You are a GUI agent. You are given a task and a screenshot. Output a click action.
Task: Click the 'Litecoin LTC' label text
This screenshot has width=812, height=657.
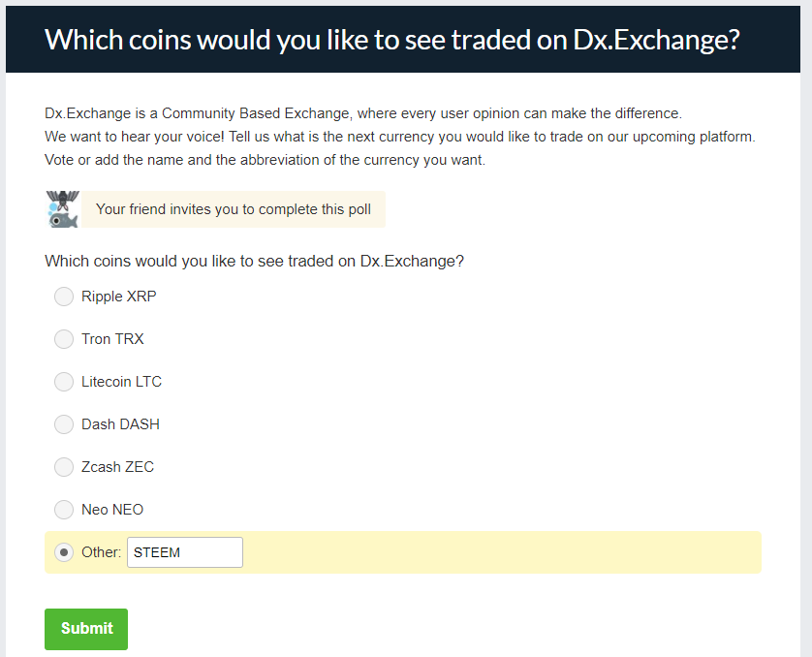tap(121, 382)
